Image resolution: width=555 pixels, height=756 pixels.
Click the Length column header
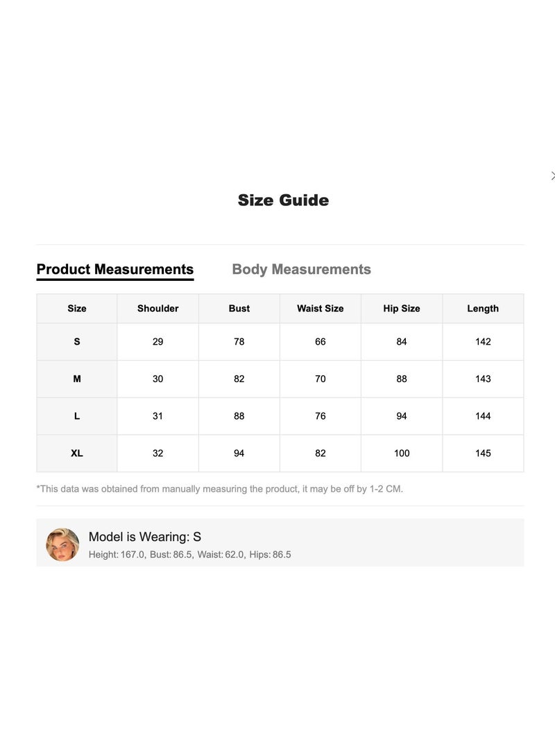(483, 309)
